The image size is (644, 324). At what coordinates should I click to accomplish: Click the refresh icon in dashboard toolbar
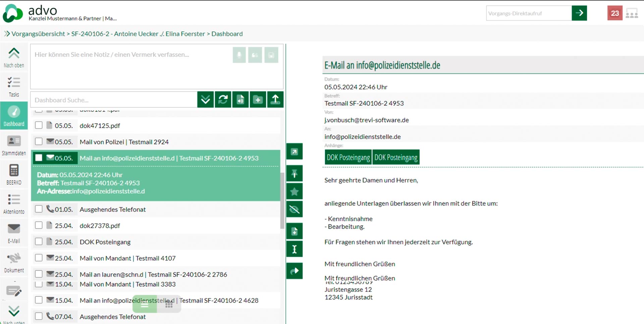[x=223, y=100]
